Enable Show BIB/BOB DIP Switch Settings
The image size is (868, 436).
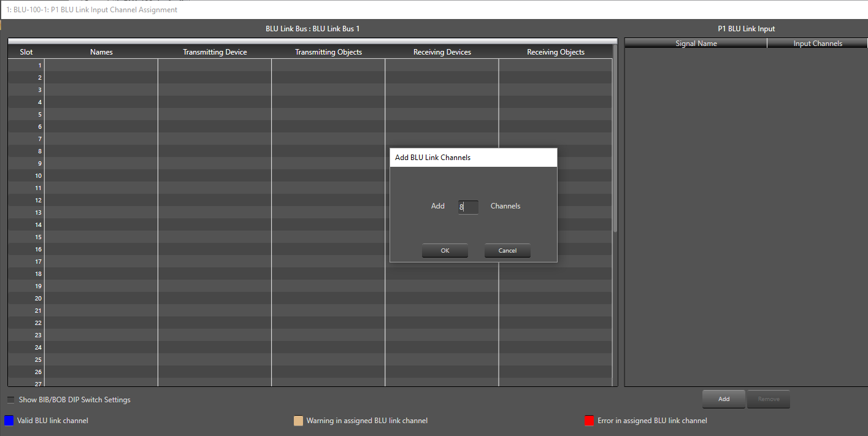point(10,399)
